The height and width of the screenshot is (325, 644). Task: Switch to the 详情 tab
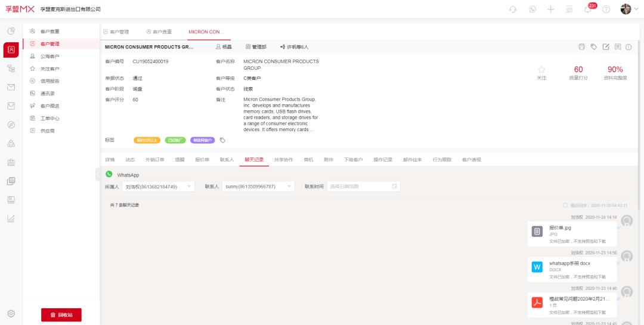110,160
